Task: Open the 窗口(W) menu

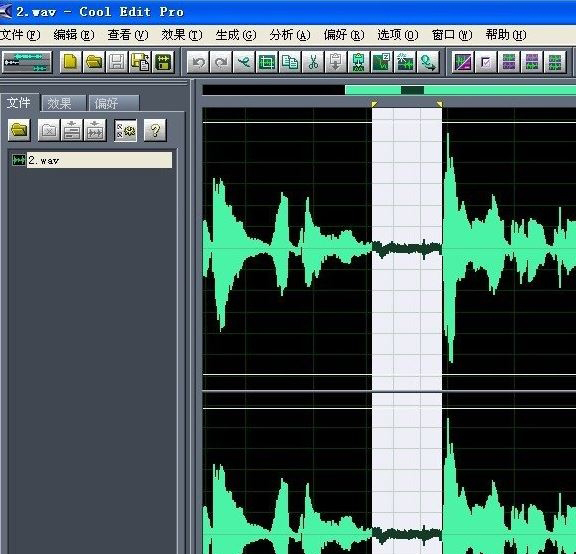Action: [x=452, y=35]
